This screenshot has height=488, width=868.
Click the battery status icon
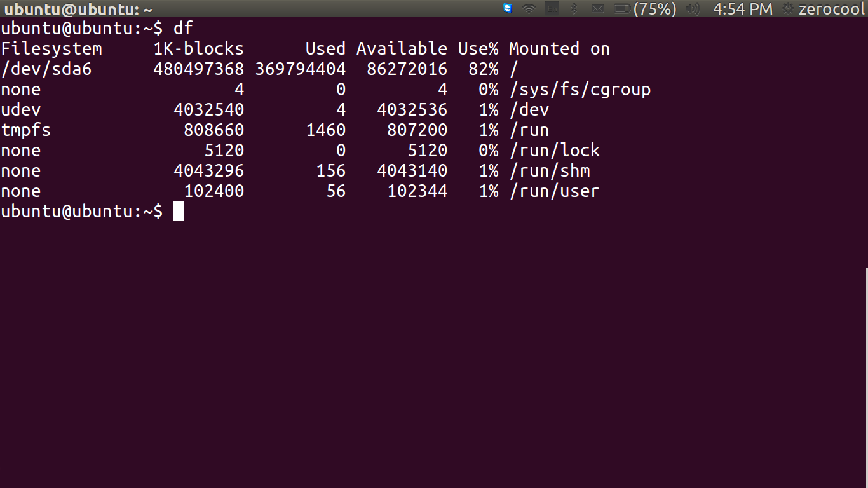click(622, 8)
